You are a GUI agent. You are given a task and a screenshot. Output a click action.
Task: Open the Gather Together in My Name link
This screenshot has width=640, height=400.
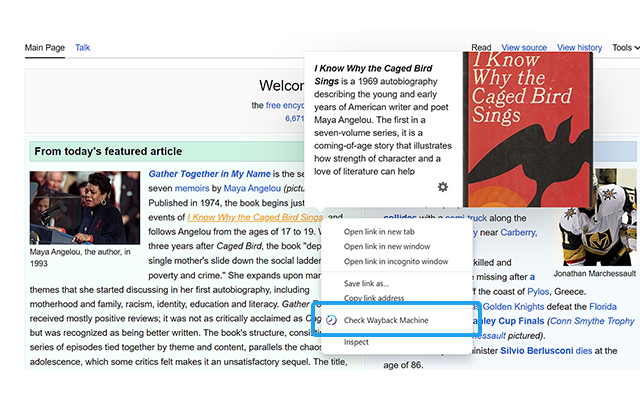[209, 174]
